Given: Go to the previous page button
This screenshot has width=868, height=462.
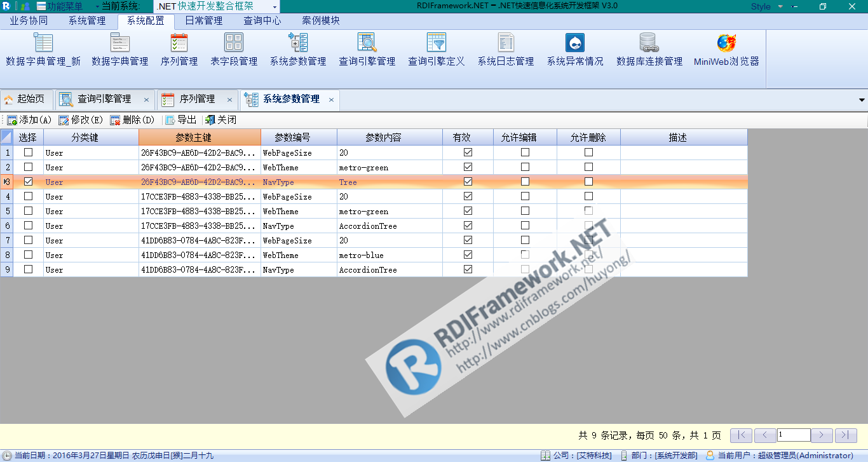Looking at the screenshot, I should (x=765, y=435).
